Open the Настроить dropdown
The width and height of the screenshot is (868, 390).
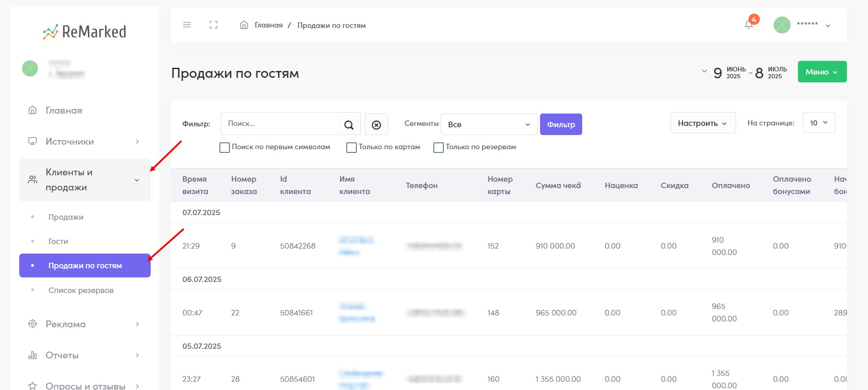703,123
